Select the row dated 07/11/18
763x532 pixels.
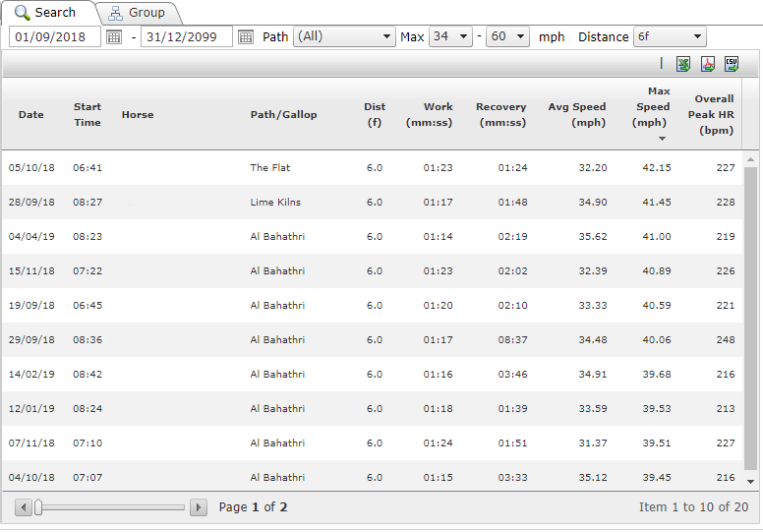[x=373, y=443]
